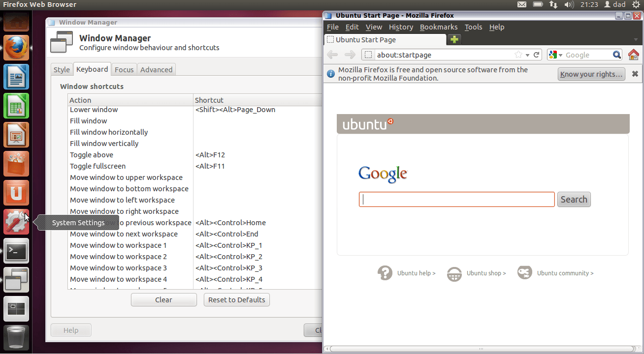This screenshot has height=354, width=644.
Task: Open the URL history dropdown arrow
Action: [527, 55]
